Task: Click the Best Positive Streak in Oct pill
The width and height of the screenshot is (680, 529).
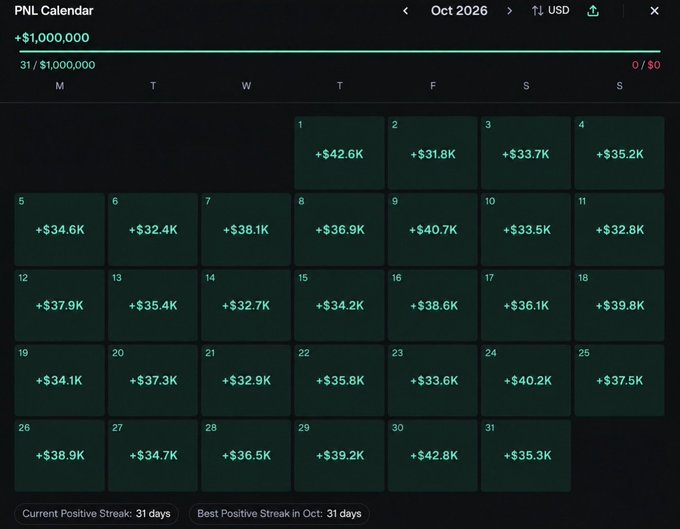Action: (x=279, y=513)
